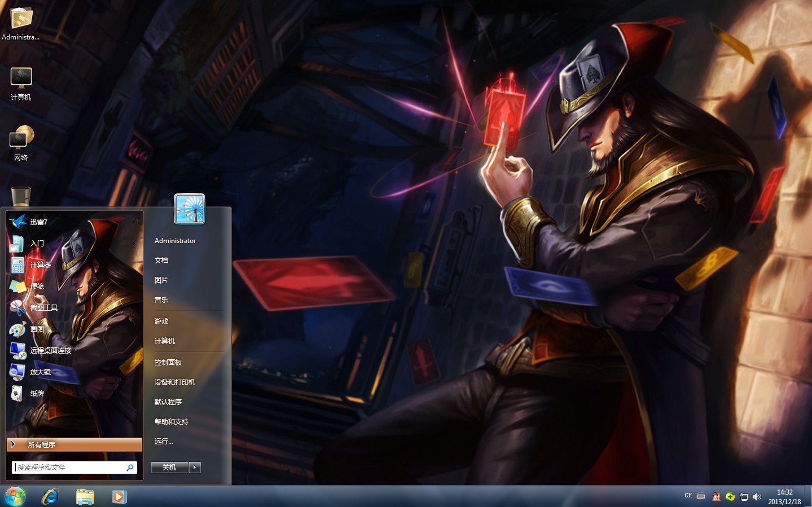Click the magnifier icon in search box
Image resolution: width=812 pixels, height=507 pixels.
[x=130, y=467]
